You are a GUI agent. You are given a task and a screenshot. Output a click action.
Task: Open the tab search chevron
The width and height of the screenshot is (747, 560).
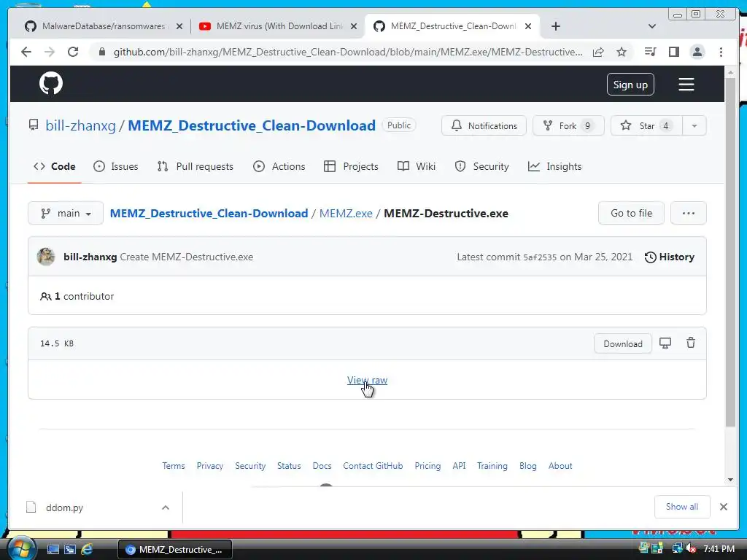click(x=652, y=26)
